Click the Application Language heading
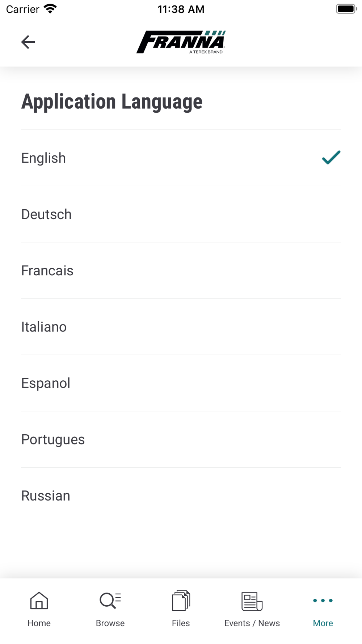Image resolution: width=362 pixels, height=644 pixels. [112, 102]
